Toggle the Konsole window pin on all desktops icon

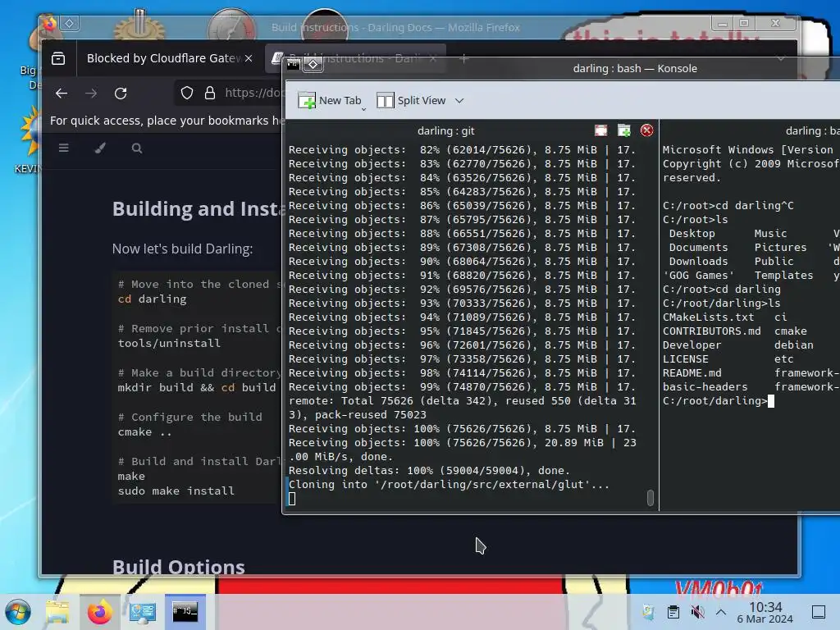[x=313, y=65]
